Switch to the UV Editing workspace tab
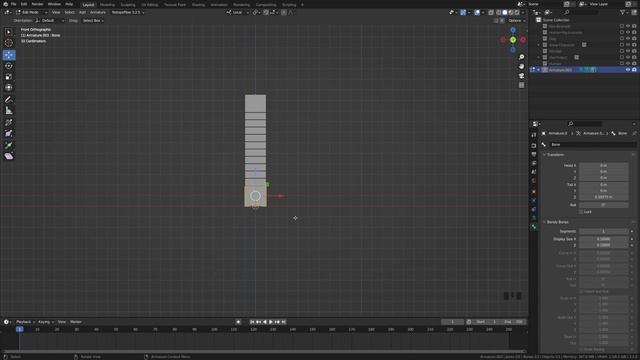This screenshot has height=360, width=640. click(x=149, y=5)
